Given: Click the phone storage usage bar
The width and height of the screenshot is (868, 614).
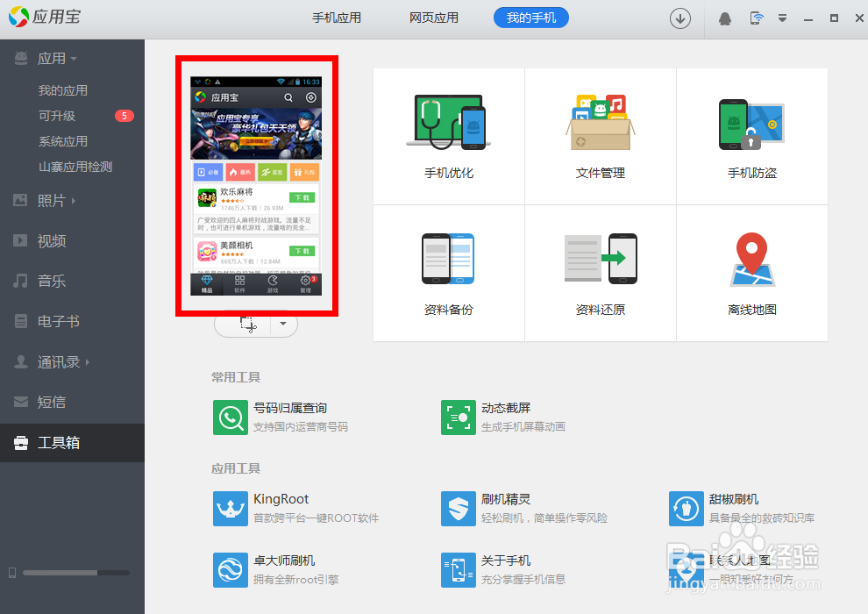Looking at the screenshot, I should (75, 573).
